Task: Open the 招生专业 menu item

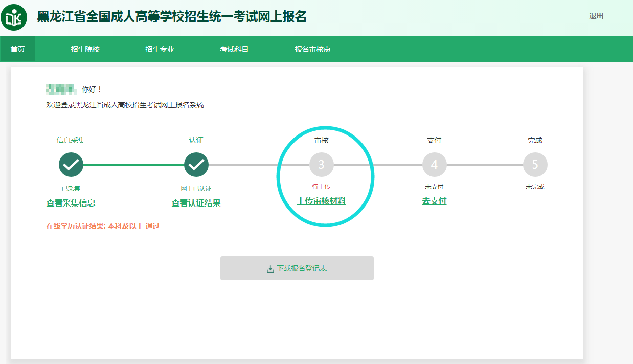Action: [160, 49]
